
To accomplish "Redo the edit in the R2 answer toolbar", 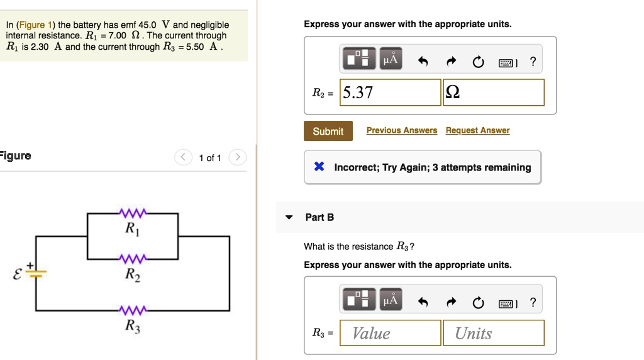I will (x=451, y=62).
